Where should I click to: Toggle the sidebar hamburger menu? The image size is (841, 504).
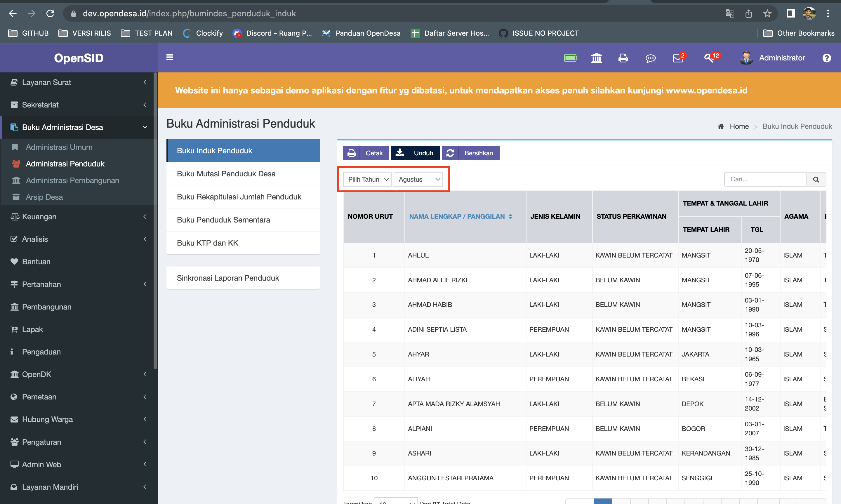(170, 58)
